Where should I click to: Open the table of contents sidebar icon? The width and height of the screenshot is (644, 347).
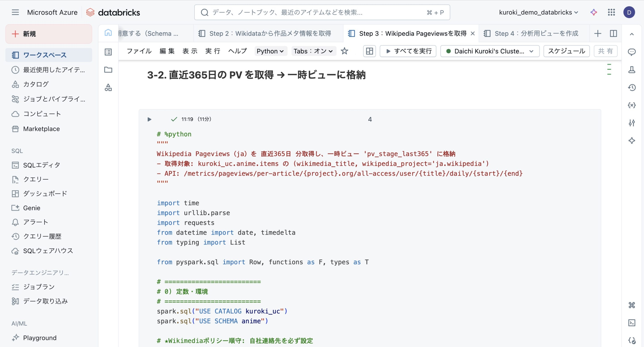click(x=108, y=52)
